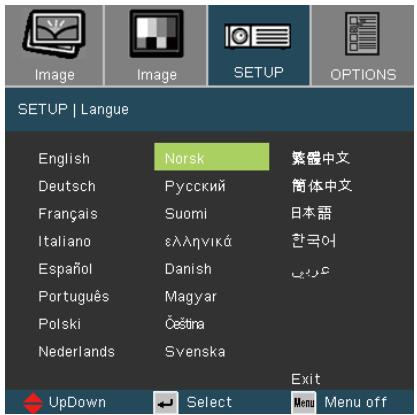
Task: Choose English language
Action: pos(64,159)
